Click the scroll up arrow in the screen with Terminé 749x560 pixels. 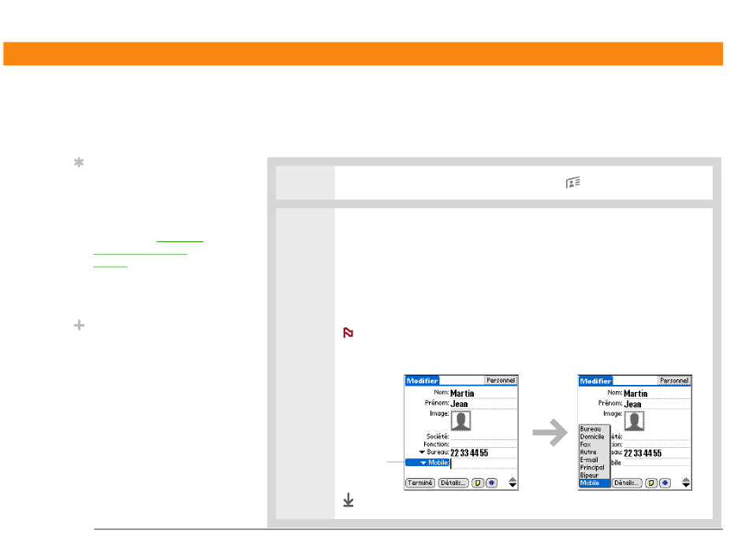(x=512, y=480)
